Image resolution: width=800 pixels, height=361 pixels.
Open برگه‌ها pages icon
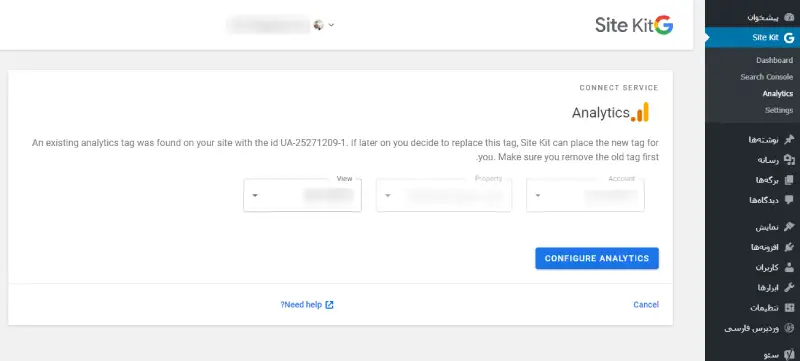coord(789,180)
